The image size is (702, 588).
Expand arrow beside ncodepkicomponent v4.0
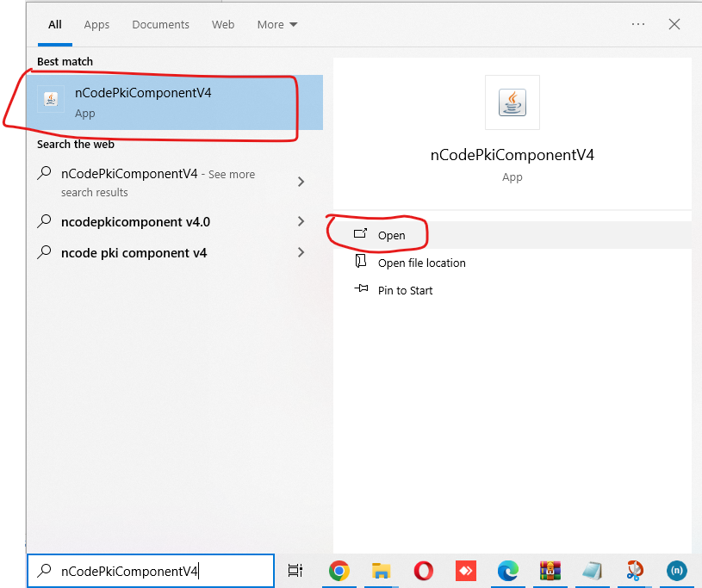[x=301, y=221]
